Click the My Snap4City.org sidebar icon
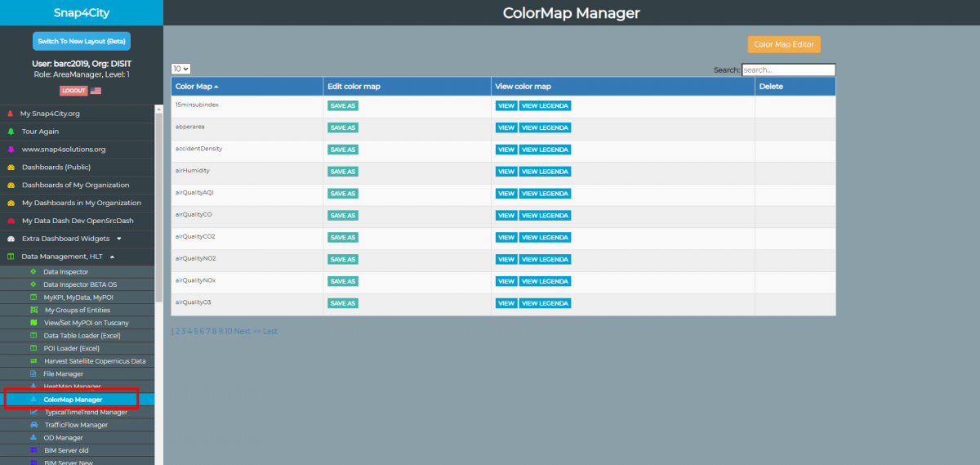Viewport: 980px width, 465px height. tap(11, 114)
